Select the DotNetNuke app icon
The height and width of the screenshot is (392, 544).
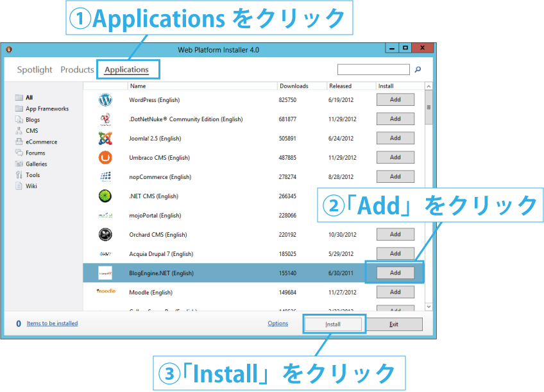[105, 119]
